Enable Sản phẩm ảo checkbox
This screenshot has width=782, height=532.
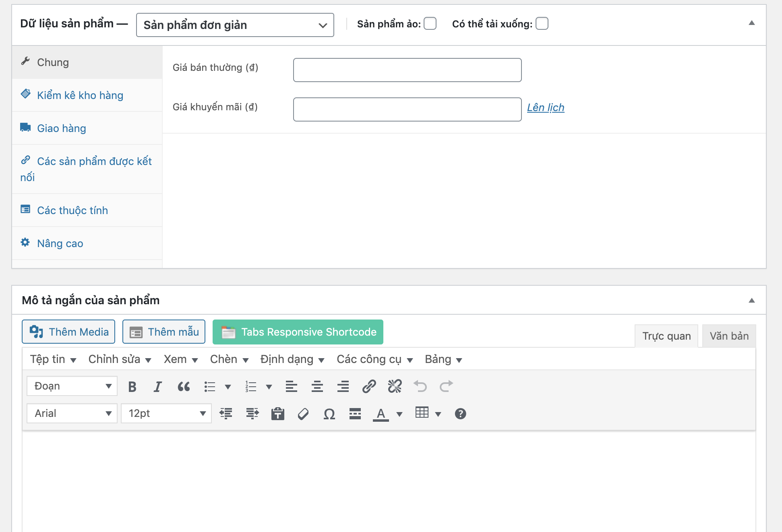(431, 24)
